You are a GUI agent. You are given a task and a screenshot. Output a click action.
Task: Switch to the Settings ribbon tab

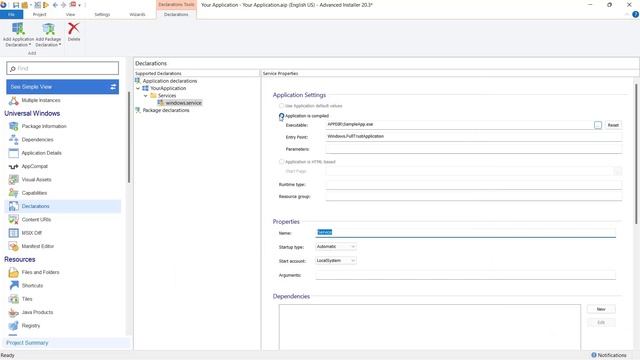[x=102, y=14]
